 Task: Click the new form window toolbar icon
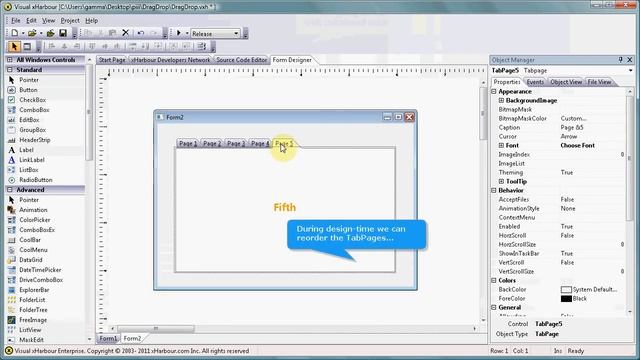(x=27, y=47)
